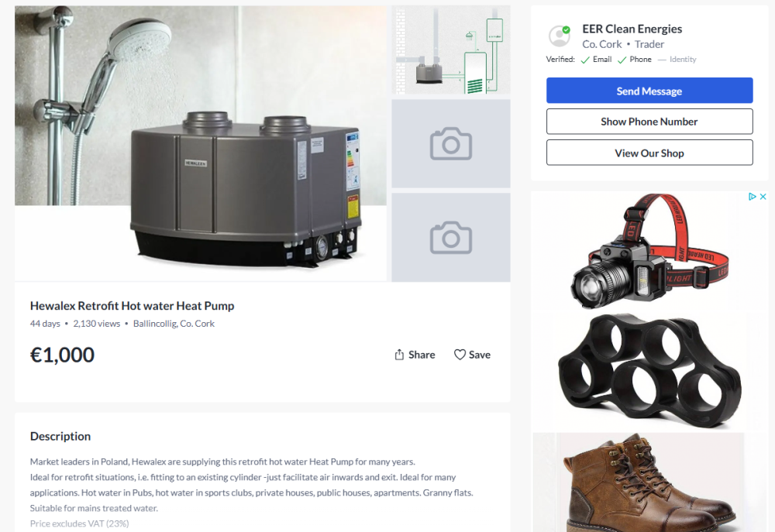Show the seller's phone number

(649, 122)
